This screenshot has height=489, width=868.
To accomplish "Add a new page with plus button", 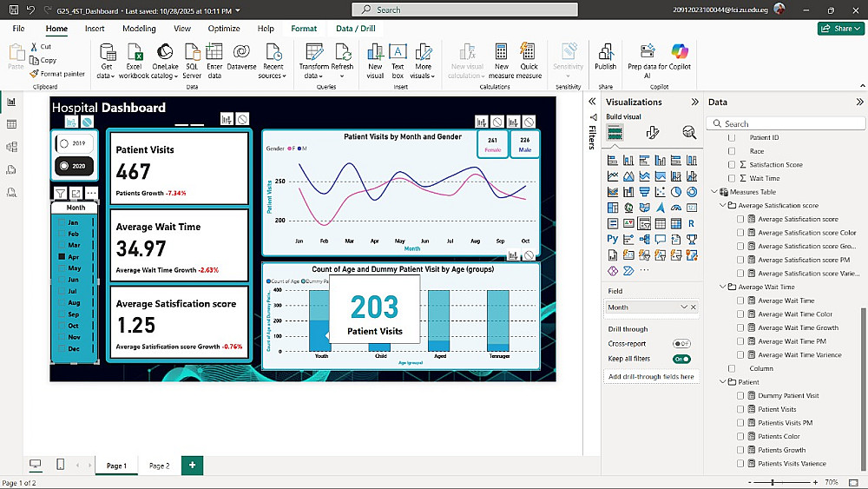I will (x=192, y=466).
